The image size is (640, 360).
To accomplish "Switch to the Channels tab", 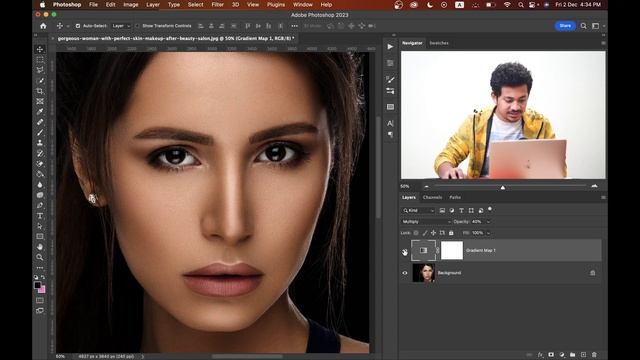I will tap(432, 197).
